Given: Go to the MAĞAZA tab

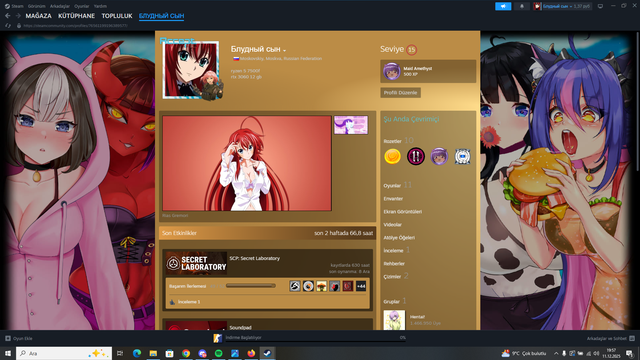Looking at the screenshot, I should point(38,16).
